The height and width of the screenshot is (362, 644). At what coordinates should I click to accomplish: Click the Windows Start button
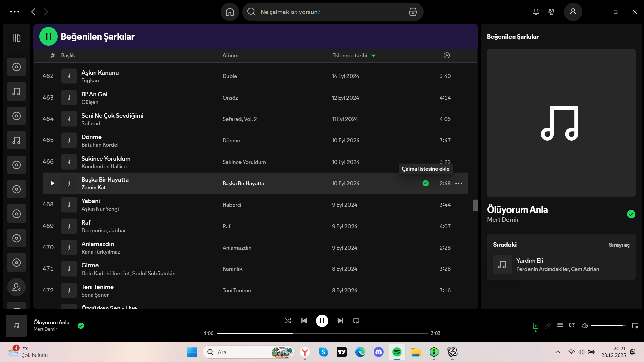pos(192,352)
